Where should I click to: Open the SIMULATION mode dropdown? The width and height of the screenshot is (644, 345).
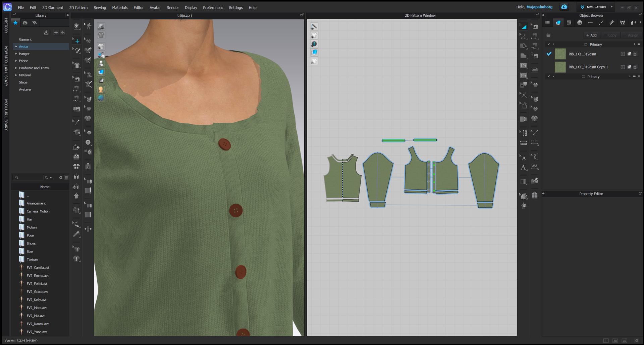pos(611,7)
